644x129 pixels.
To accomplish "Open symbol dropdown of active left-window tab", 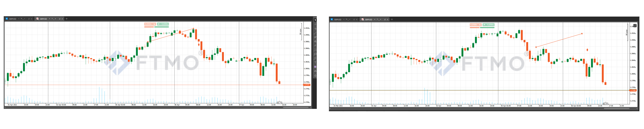I will tap(49, 19).
